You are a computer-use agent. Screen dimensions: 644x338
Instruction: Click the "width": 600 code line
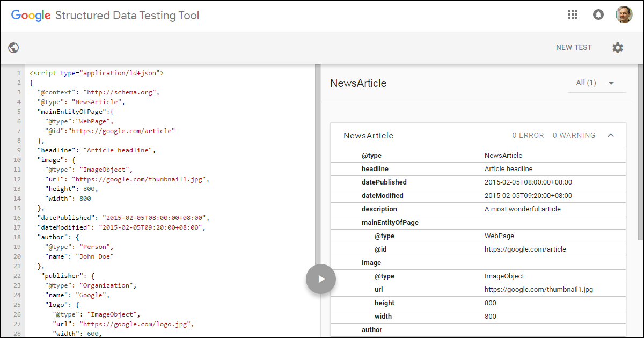click(x=77, y=334)
